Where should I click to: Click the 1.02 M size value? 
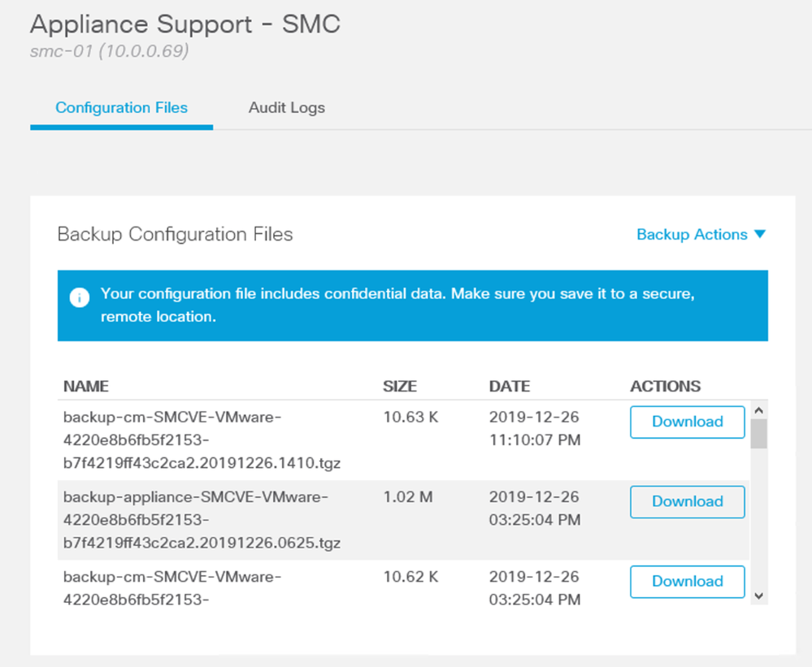408,496
